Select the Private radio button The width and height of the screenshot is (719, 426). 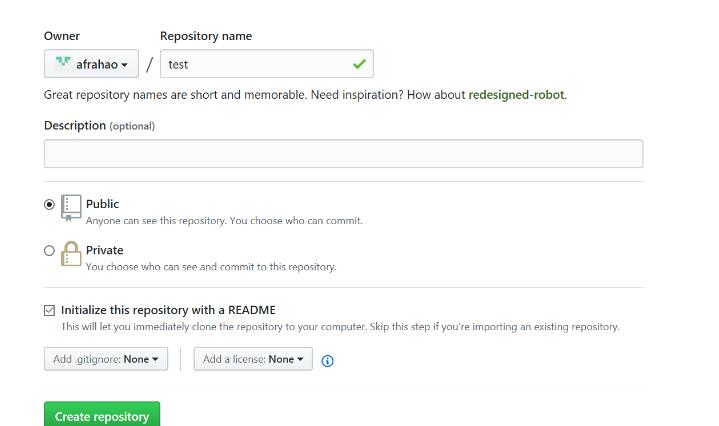tap(49, 250)
